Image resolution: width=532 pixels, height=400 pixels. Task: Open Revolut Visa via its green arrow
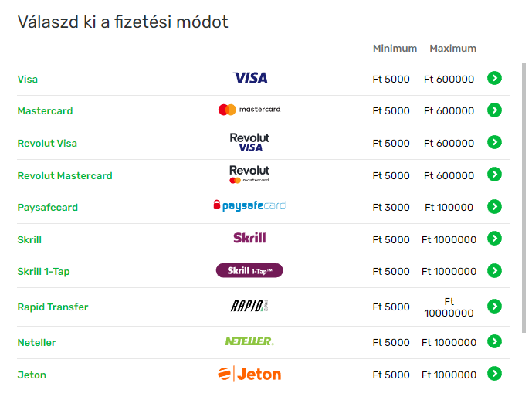(494, 142)
